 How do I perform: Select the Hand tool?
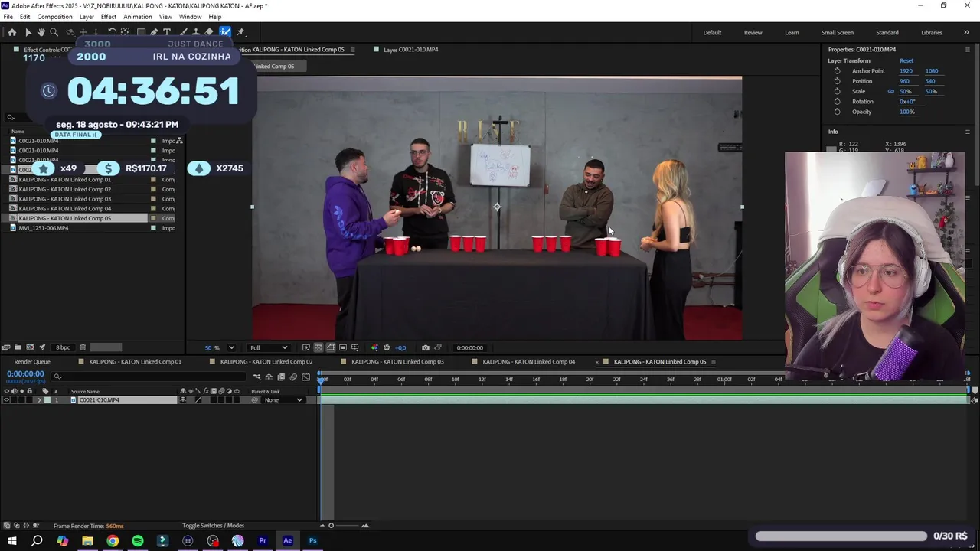point(41,32)
